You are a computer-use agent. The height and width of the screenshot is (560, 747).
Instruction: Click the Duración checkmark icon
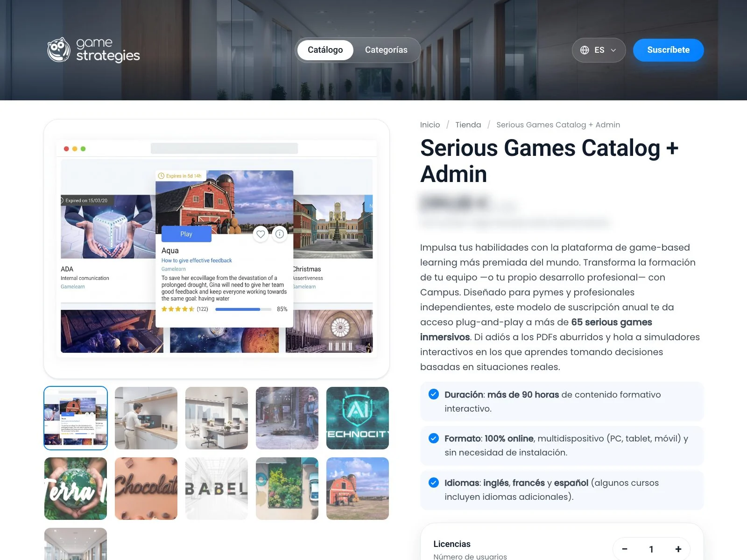point(434,394)
